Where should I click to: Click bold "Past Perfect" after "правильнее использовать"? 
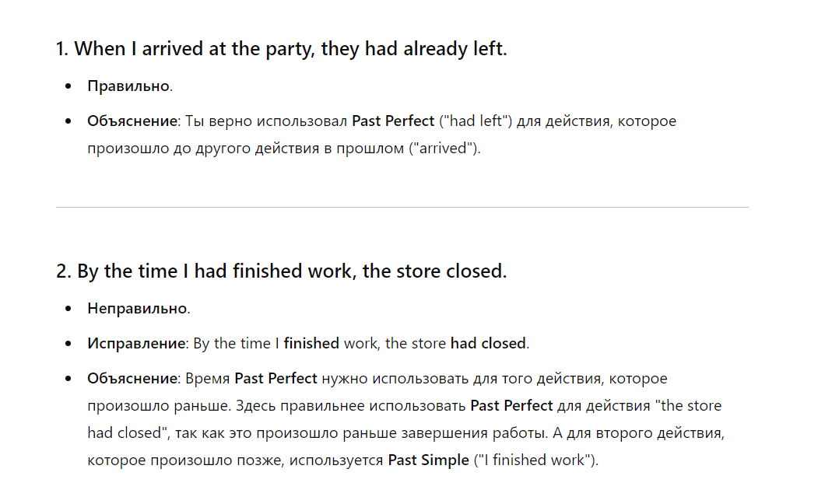(511, 406)
